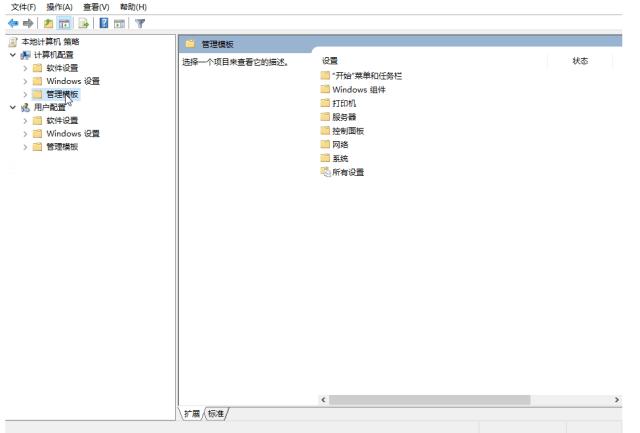The image size is (640, 433).
Task: Open the 查看(V) menu
Action: pos(96,7)
